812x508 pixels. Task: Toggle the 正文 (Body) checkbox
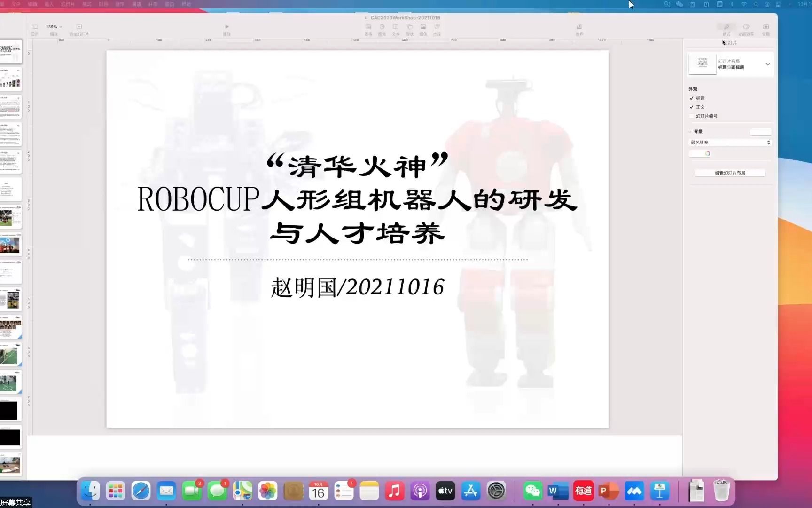[x=692, y=107]
